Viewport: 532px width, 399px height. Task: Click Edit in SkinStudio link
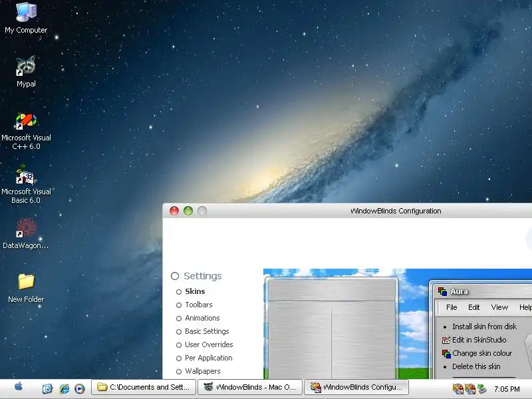pyautogui.click(x=479, y=340)
